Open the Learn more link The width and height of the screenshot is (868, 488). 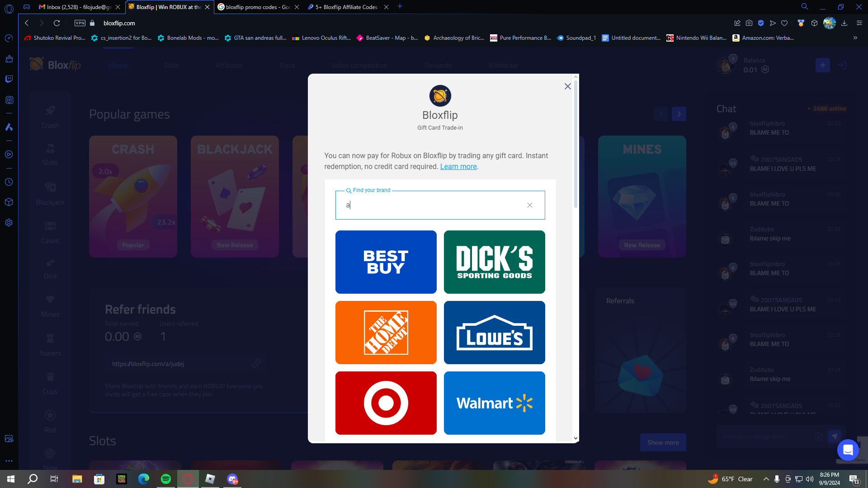tap(458, 167)
